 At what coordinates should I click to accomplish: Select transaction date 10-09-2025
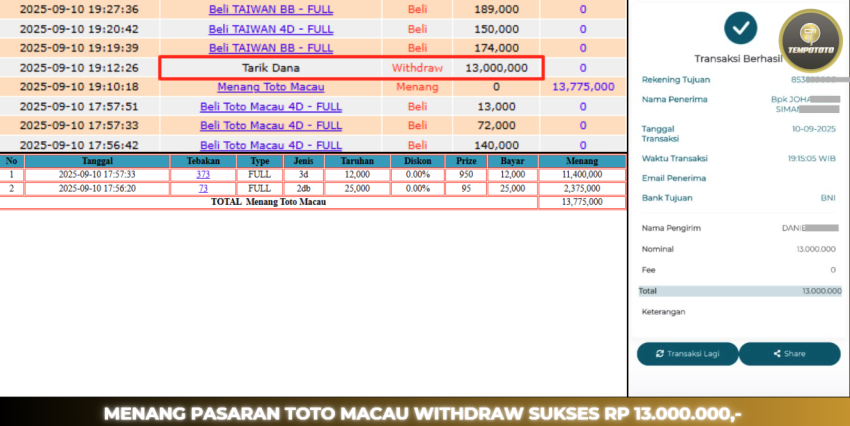click(814, 129)
